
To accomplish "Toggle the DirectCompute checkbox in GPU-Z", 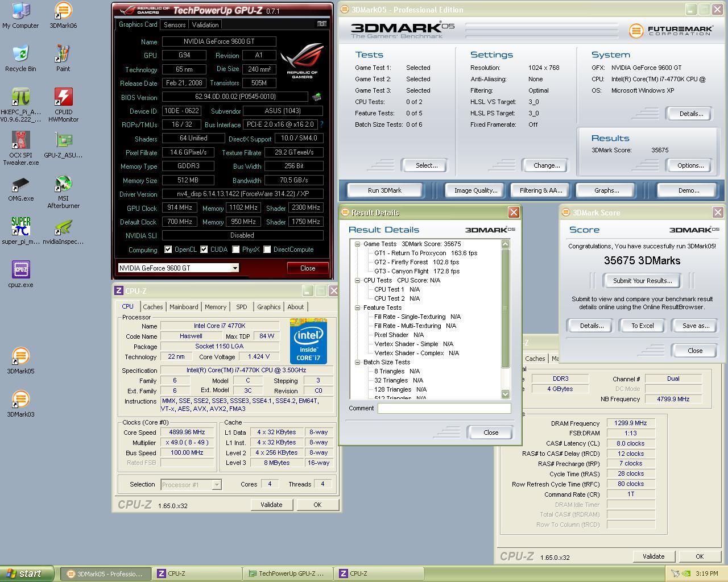I will [x=267, y=250].
